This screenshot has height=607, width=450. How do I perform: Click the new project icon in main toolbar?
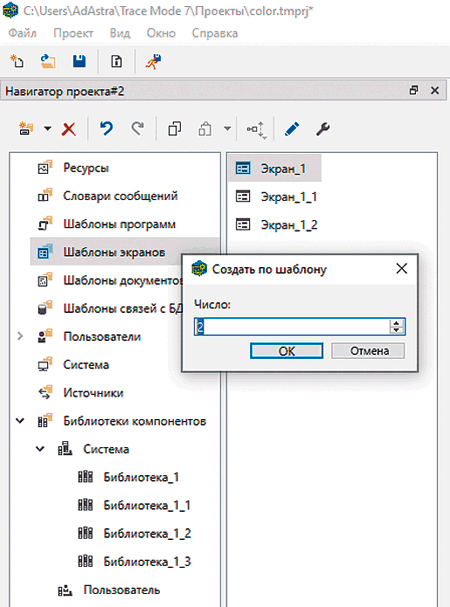(x=17, y=61)
